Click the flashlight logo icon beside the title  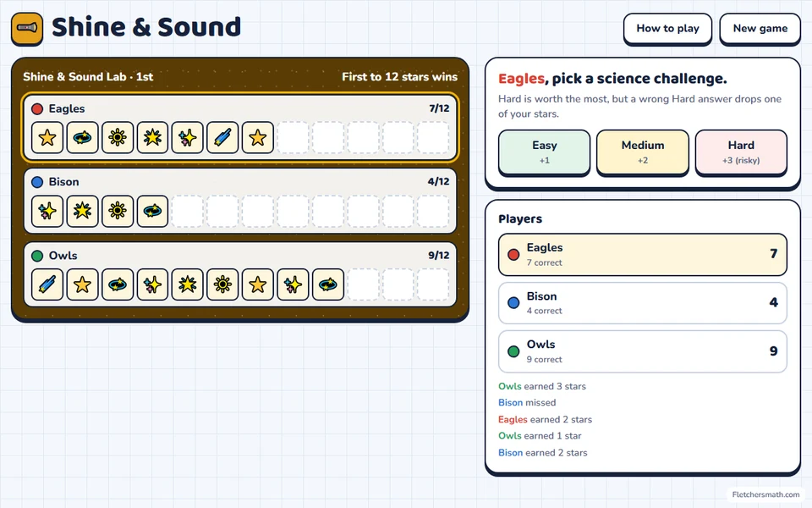click(x=27, y=28)
